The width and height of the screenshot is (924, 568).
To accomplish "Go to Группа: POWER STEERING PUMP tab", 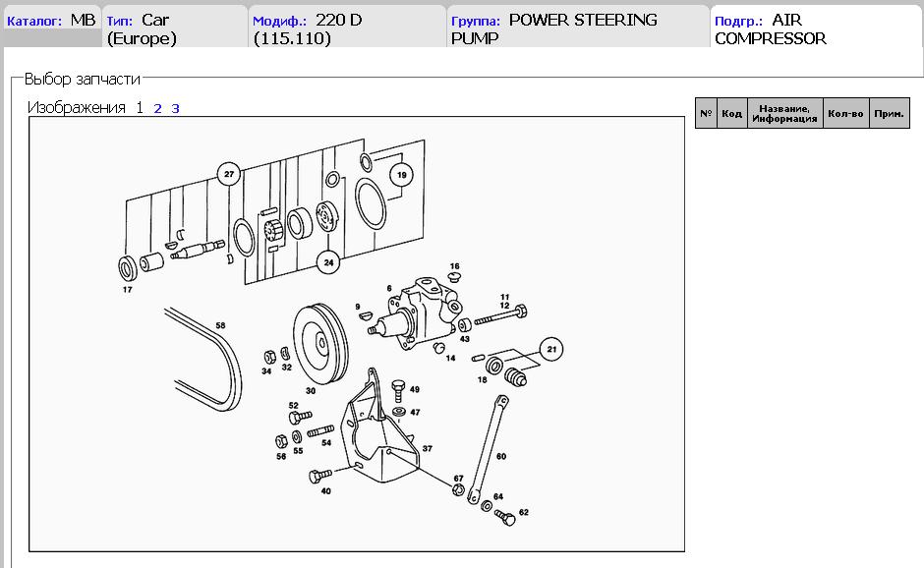I will (576, 28).
